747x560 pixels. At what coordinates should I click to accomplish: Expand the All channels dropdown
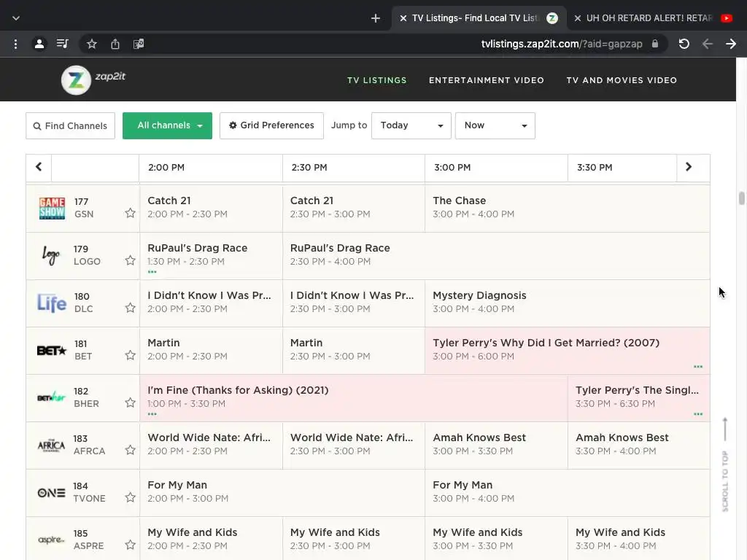click(x=167, y=125)
